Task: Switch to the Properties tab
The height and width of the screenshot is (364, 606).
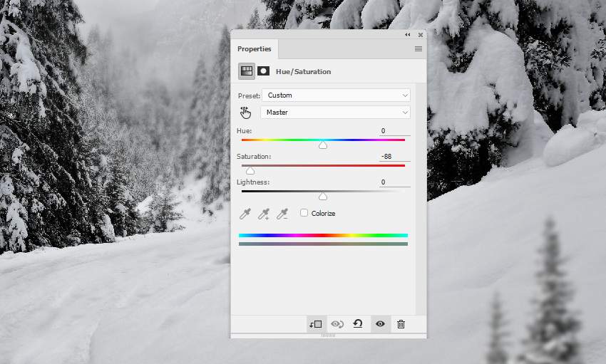Action: tap(255, 49)
